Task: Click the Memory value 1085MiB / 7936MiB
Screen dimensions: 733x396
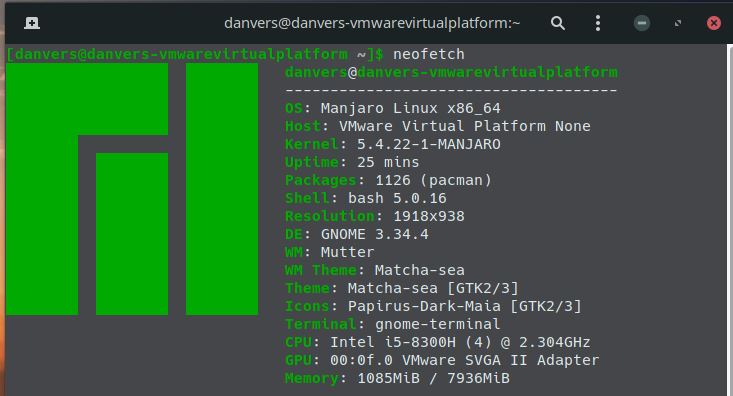Action: [x=433, y=378]
